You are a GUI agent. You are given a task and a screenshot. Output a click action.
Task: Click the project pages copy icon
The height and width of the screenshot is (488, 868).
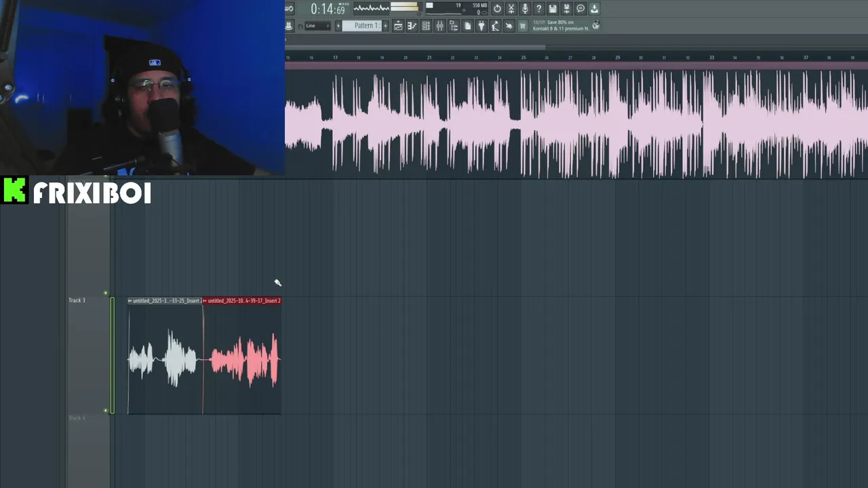pyautogui.click(x=467, y=26)
